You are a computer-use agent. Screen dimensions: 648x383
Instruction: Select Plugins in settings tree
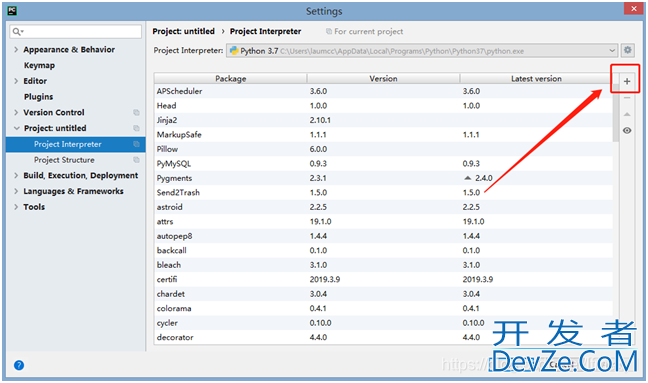(x=38, y=97)
